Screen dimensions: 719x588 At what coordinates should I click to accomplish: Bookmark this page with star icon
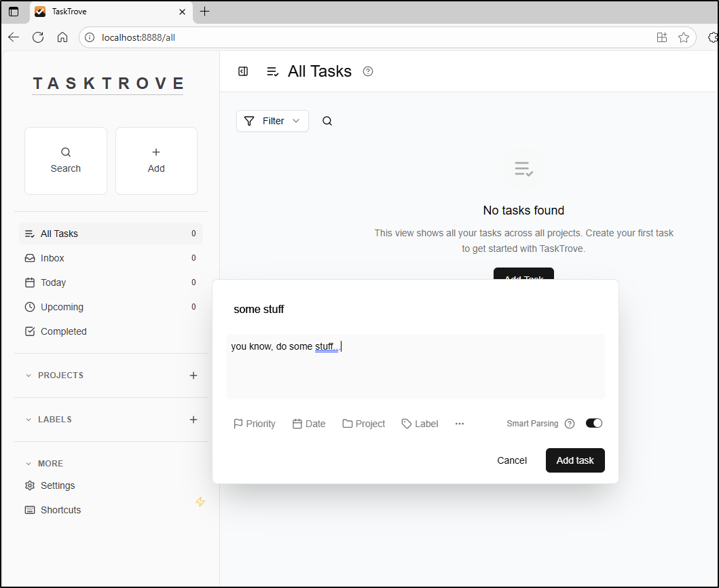(x=684, y=37)
